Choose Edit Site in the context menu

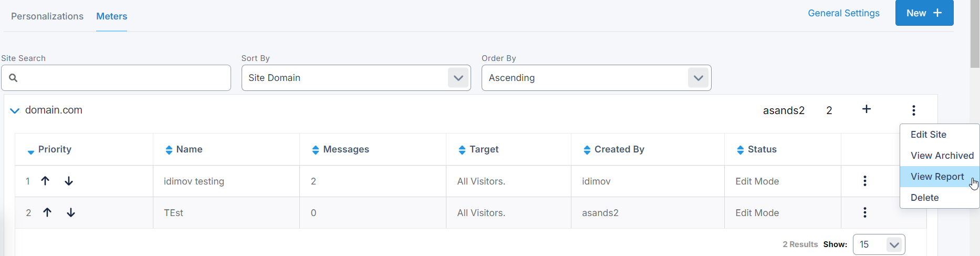(928, 135)
